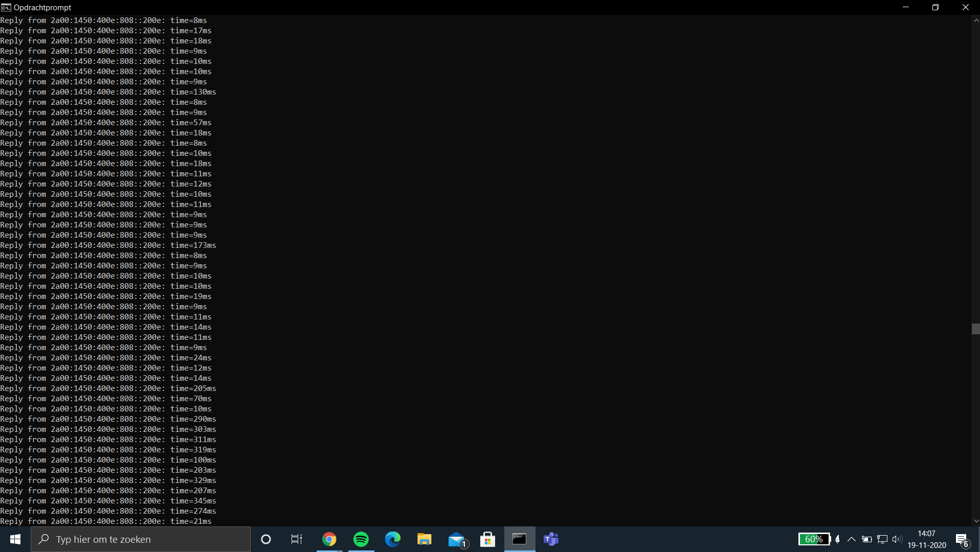This screenshot has height=552, width=980.
Task: Click the reply line with time=205ms
Action: [108, 388]
